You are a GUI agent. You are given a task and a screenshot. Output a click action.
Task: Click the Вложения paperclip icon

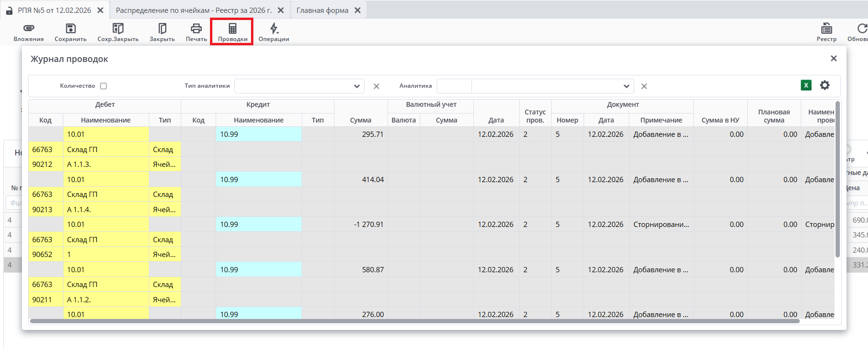(29, 29)
